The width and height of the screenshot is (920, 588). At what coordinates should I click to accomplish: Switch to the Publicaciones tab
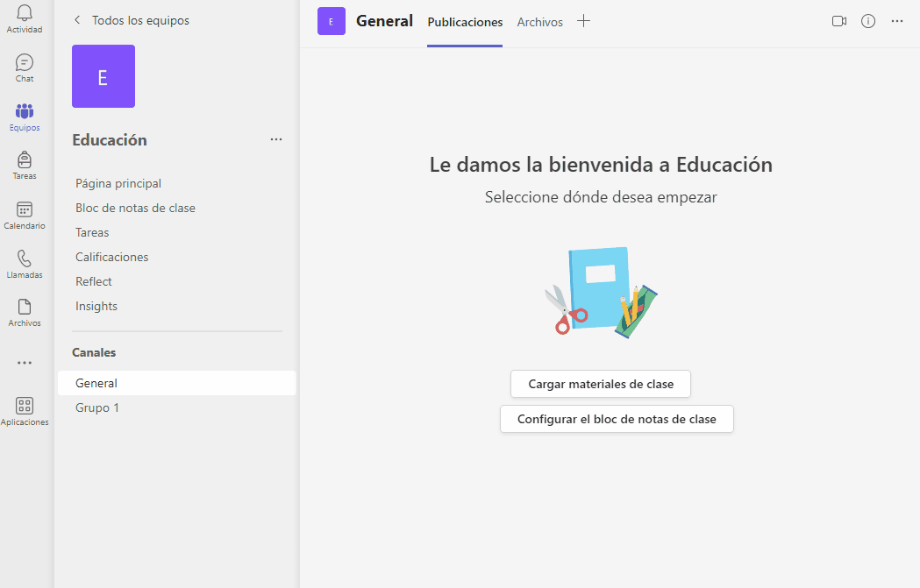465,22
